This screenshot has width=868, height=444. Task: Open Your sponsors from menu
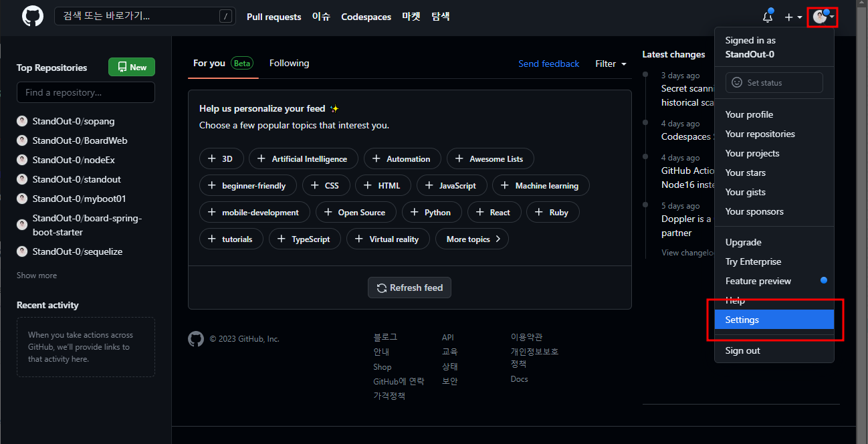[x=774, y=211]
